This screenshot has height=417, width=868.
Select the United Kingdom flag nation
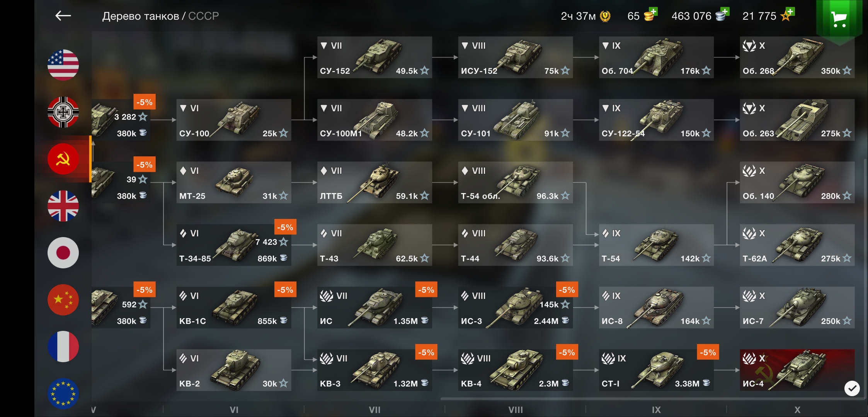coord(63,206)
